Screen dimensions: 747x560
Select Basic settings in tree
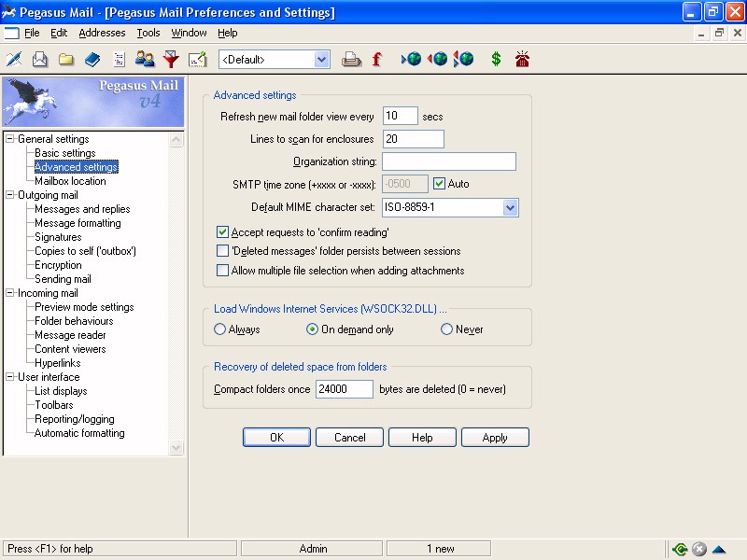(x=64, y=153)
